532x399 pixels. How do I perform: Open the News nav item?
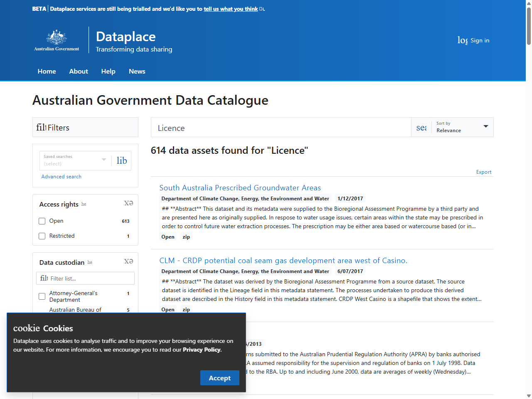tap(137, 71)
